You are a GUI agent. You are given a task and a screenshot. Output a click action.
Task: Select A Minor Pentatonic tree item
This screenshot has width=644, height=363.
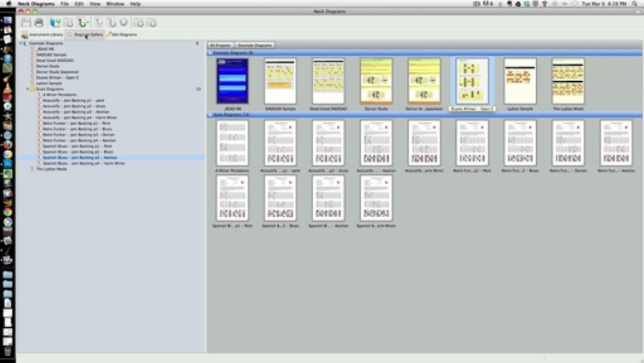[59, 94]
